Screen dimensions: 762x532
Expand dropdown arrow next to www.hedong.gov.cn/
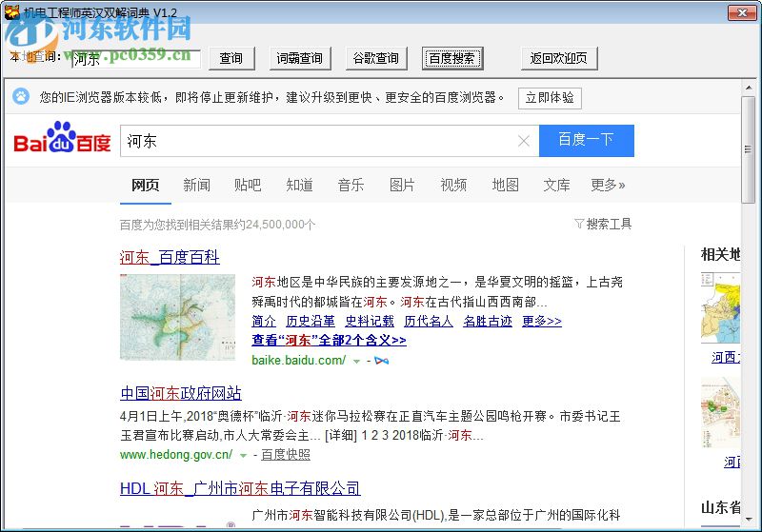pyautogui.click(x=244, y=455)
